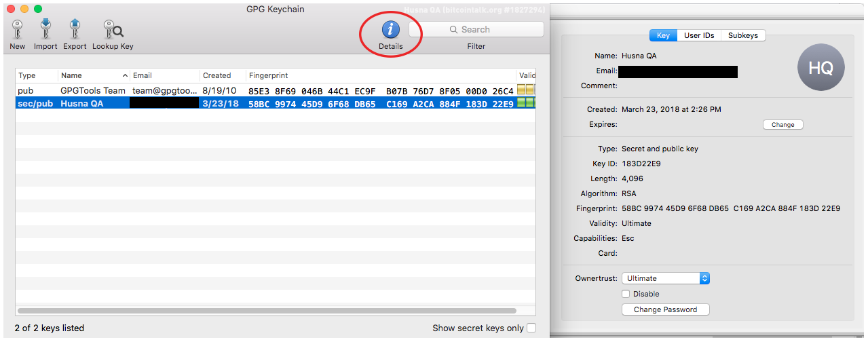Switch to the User IDs tab
Viewport: 868px width, 342px height.
click(699, 35)
